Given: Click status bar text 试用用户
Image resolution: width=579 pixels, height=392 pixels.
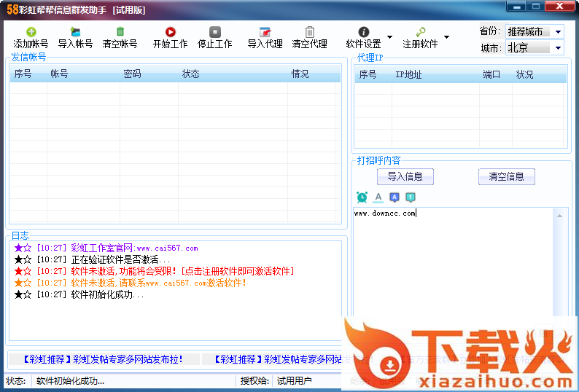Looking at the screenshot, I should click(x=295, y=381).
